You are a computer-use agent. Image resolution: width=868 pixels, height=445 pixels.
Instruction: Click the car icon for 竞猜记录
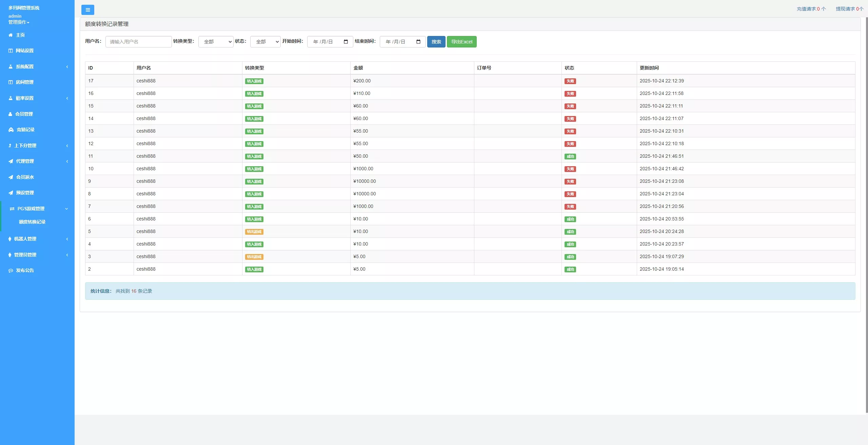click(11, 130)
